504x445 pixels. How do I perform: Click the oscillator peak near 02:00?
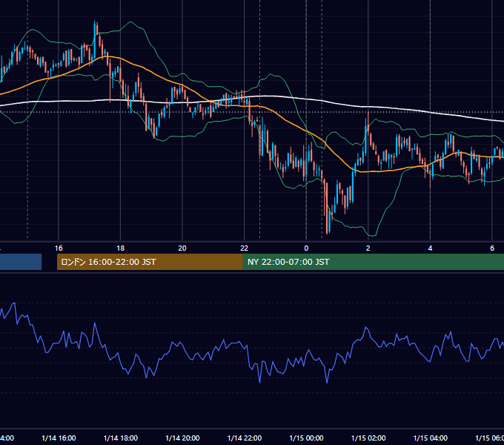pos(366,328)
